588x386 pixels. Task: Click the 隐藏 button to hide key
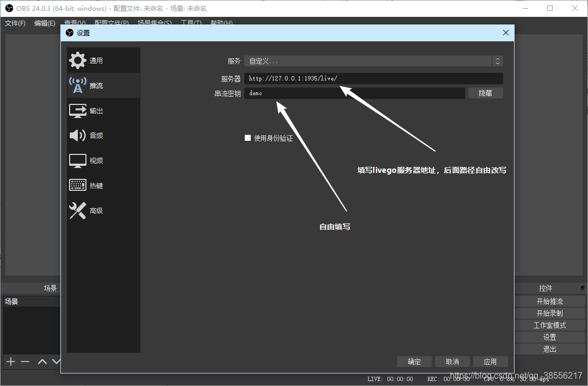coord(486,93)
